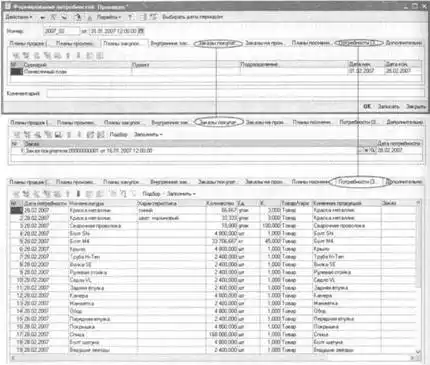This screenshot has width=430, height=365.
Task: Select the Заказ покупателя 00000000001 row
Action: [190, 151]
